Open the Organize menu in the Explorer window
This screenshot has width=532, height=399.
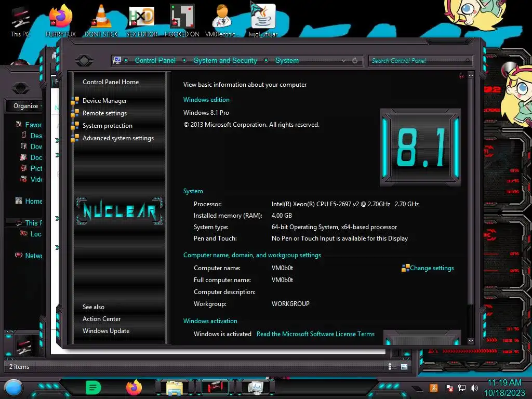(x=27, y=106)
